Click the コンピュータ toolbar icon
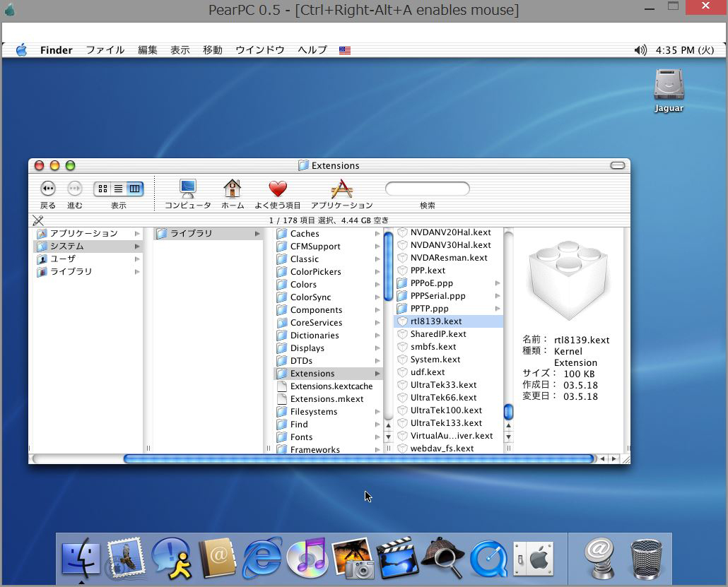The image size is (728, 587). (187, 189)
